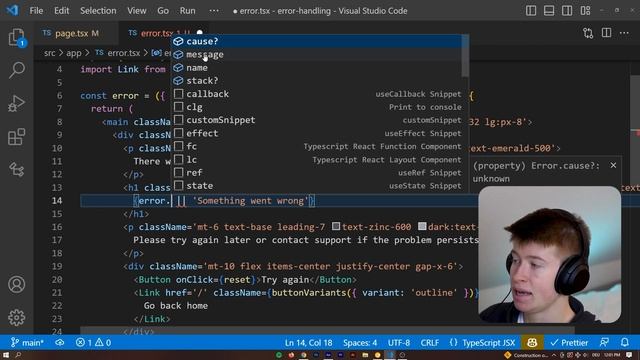The image size is (640, 360).
Task: Click 'Ln 14, Col 18' cursor position
Action: 308,342
